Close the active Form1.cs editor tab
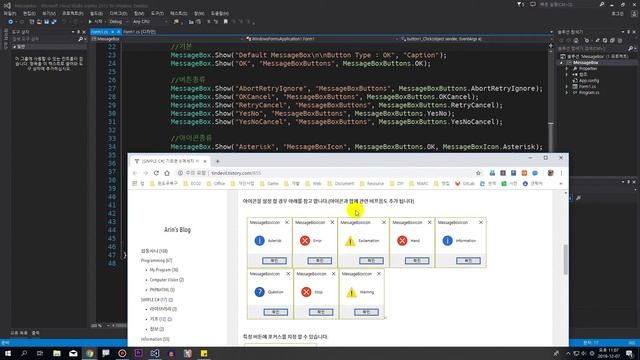This screenshot has height=360, width=640. point(118,31)
